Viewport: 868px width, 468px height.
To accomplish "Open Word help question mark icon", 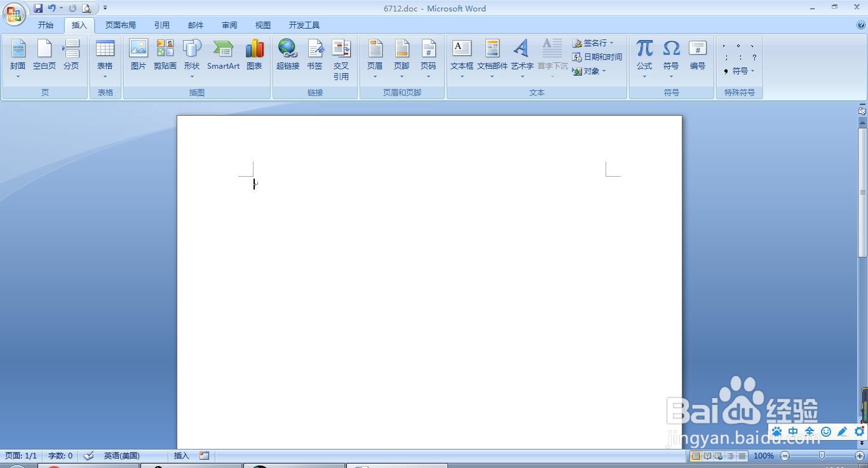I will (x=861, y=25).
